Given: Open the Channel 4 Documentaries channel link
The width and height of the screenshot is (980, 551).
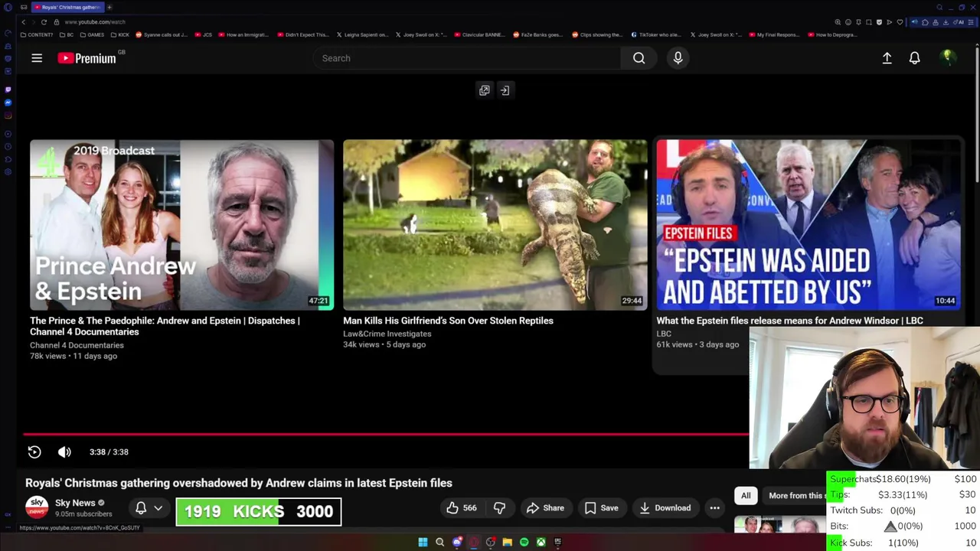Looking at the screenshot, I should pos(77,345).
